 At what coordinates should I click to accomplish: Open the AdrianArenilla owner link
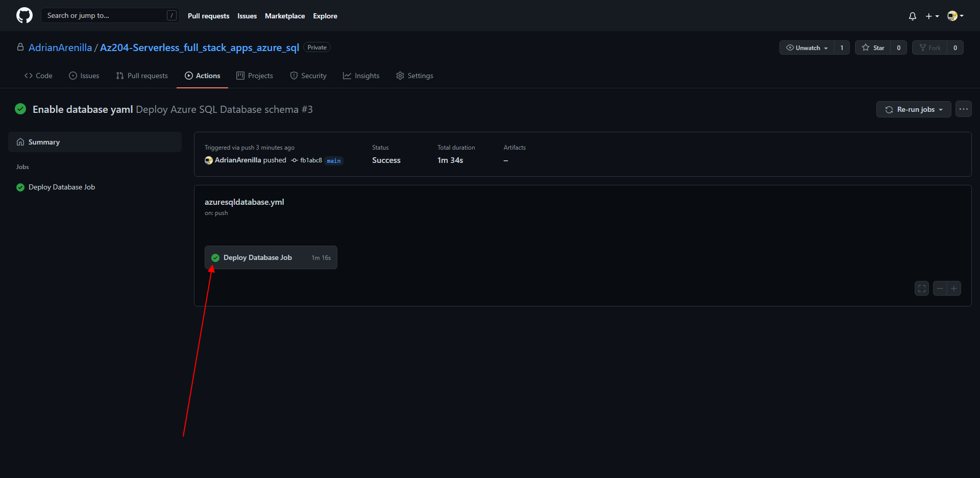pos(60,47)
